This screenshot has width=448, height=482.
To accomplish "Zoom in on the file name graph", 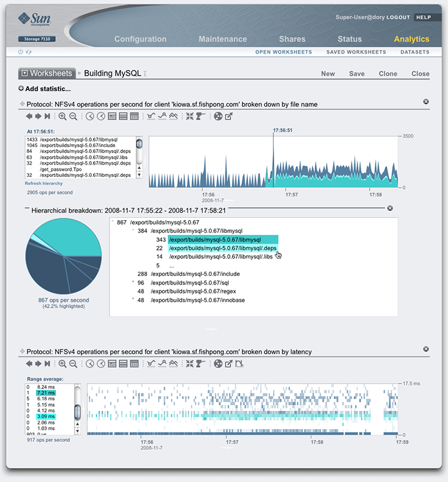I will pyautogui.click(x=63, y=116).
